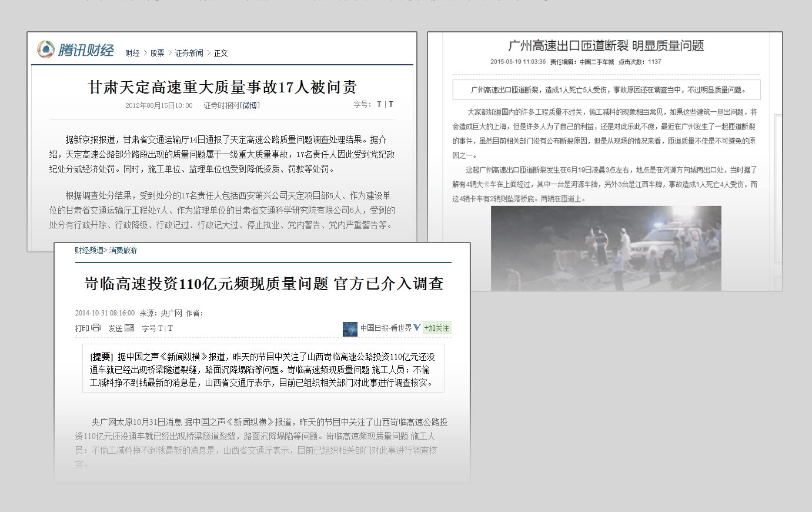
Task: Click the 打印 print link
Action: pyautogui.click(x=82, y=328)
